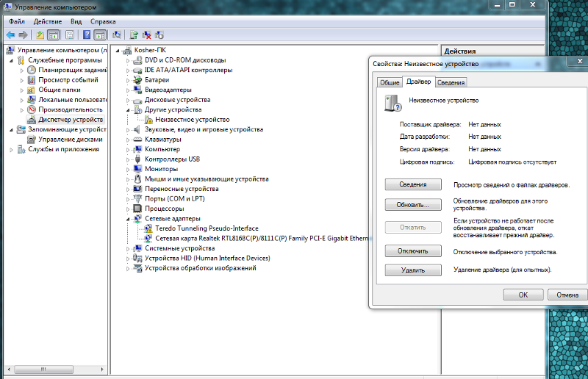Image resolution: width=588 pixels, height=379 pixels.
Task: Expand the Службы и приложения node
Action: (11, 150)
